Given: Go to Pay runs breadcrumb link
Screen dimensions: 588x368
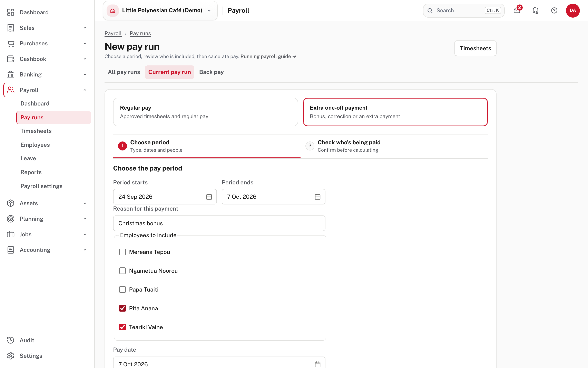Looking at the screenshot, I should point(140,33).
